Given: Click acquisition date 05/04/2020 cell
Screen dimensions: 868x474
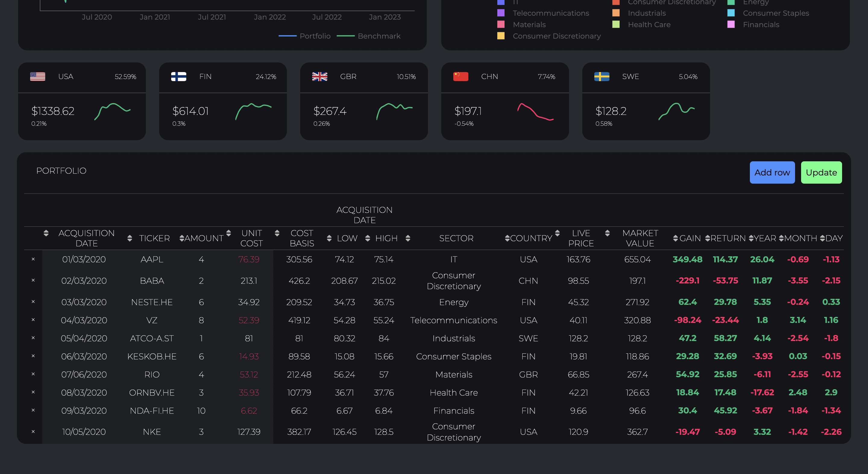Looking at the screenshot, I should (84, 338).
